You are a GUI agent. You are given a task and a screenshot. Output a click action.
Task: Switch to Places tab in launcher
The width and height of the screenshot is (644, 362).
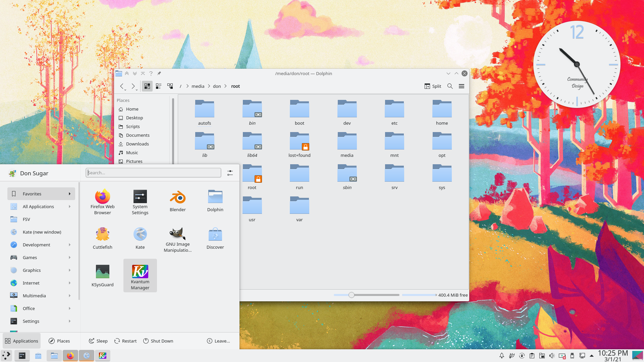pyautogui.click(x=59, y=341)
